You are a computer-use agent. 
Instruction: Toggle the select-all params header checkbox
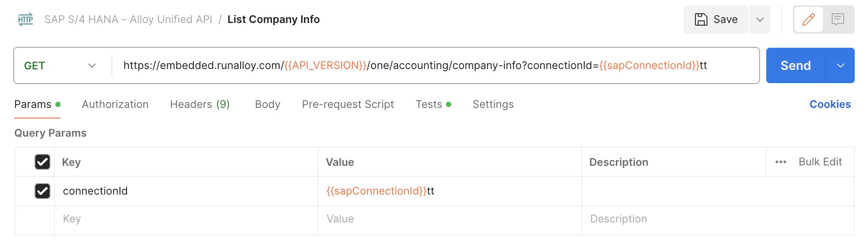click(42, 162)
